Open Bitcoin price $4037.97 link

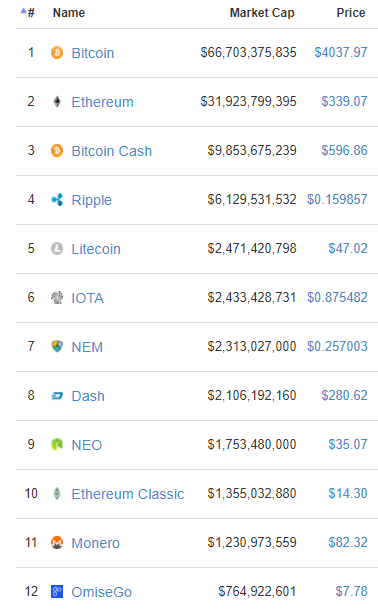click(341, 52)
